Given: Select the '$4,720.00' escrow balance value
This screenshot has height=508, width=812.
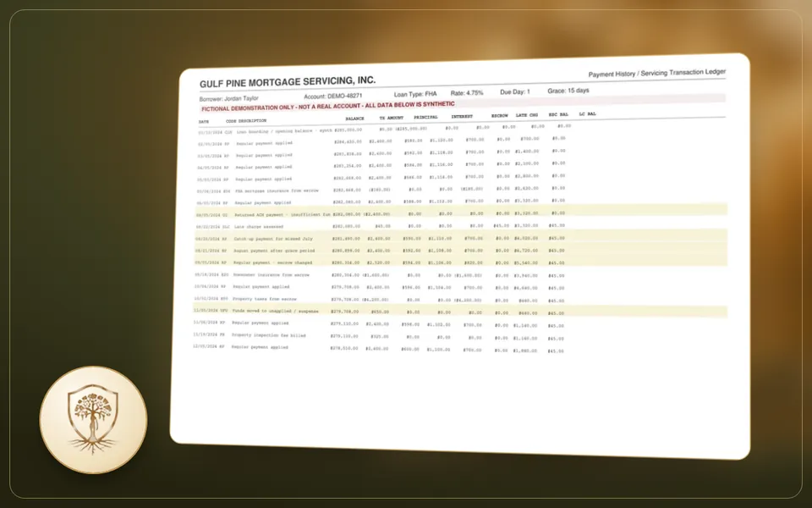Looking at the screenshot, I should (525, 251).
